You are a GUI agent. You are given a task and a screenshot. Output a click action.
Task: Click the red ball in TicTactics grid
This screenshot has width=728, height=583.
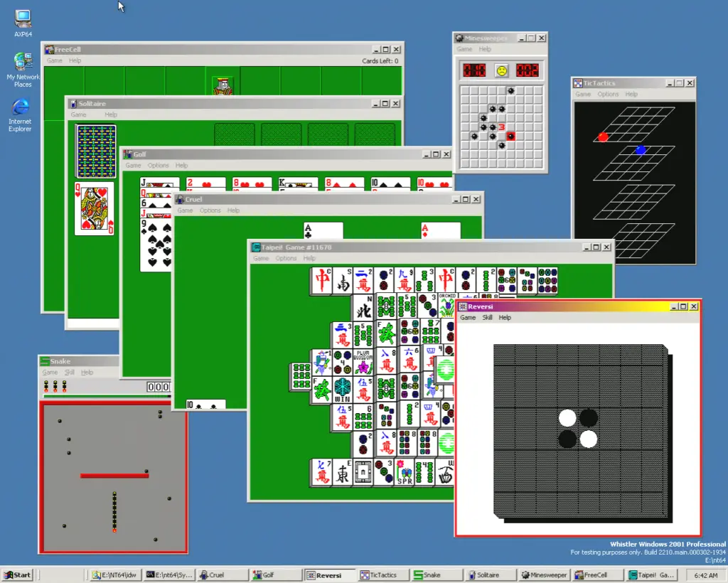tap(603, 137)
